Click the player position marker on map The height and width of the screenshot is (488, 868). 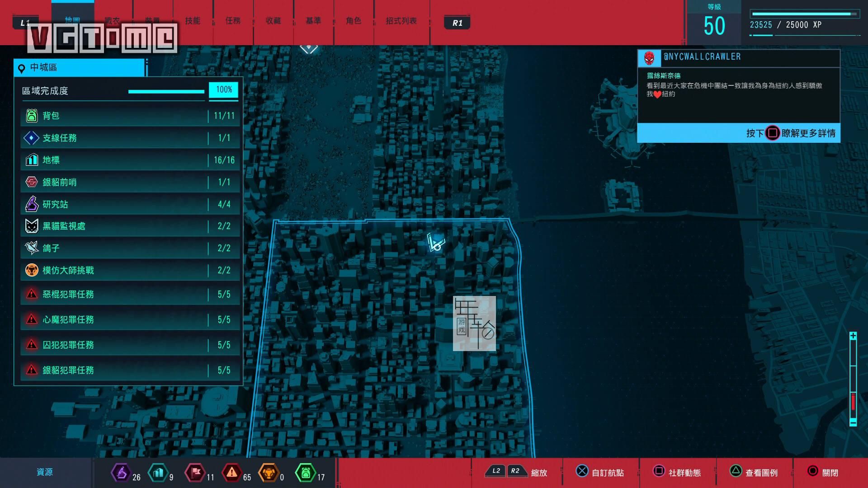tap(436, 243)
